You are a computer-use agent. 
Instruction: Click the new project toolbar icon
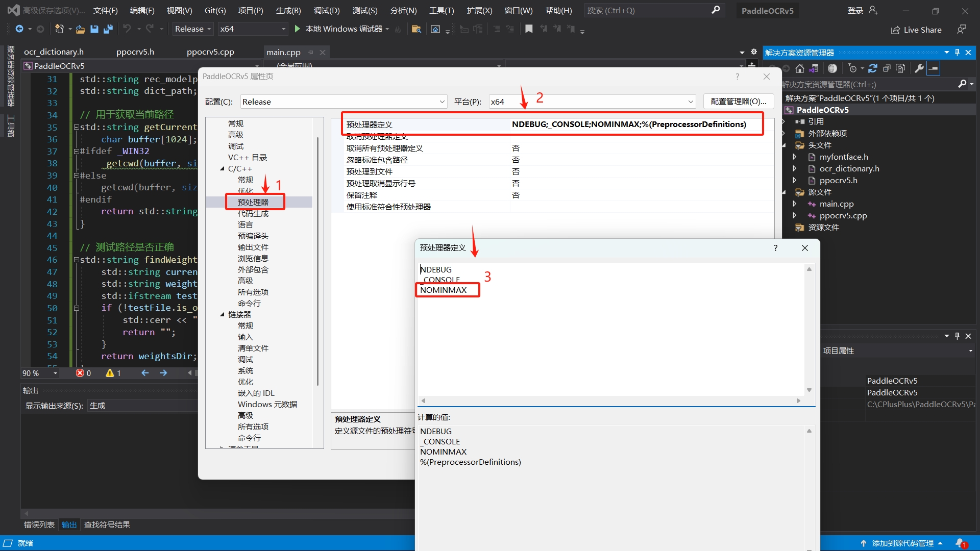(x=59, y=29)
